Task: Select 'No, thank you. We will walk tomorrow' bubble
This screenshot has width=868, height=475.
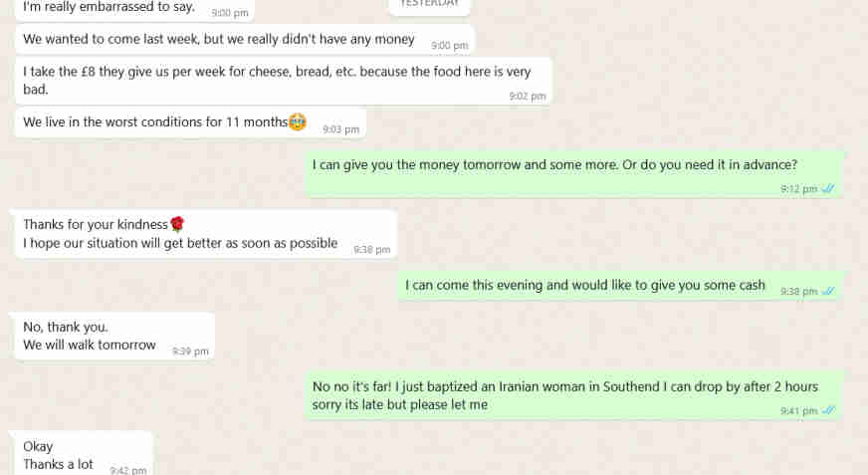Action: click(113, 337)
